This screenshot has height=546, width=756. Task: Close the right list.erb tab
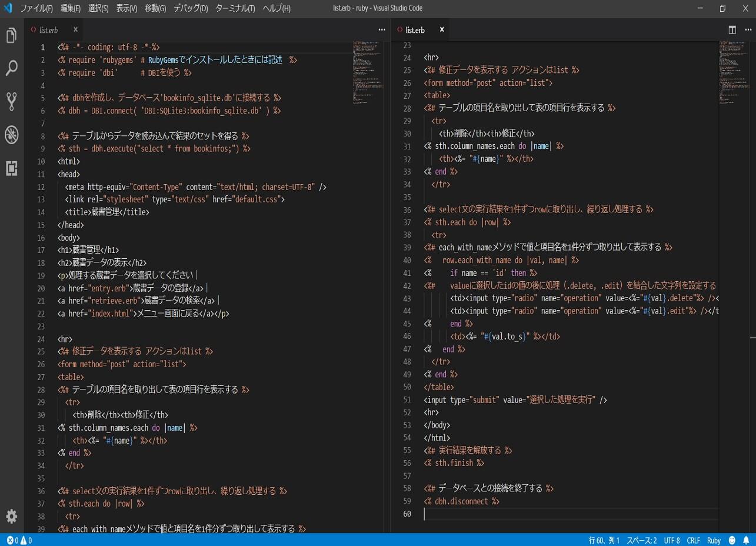[x=442, y=30]
